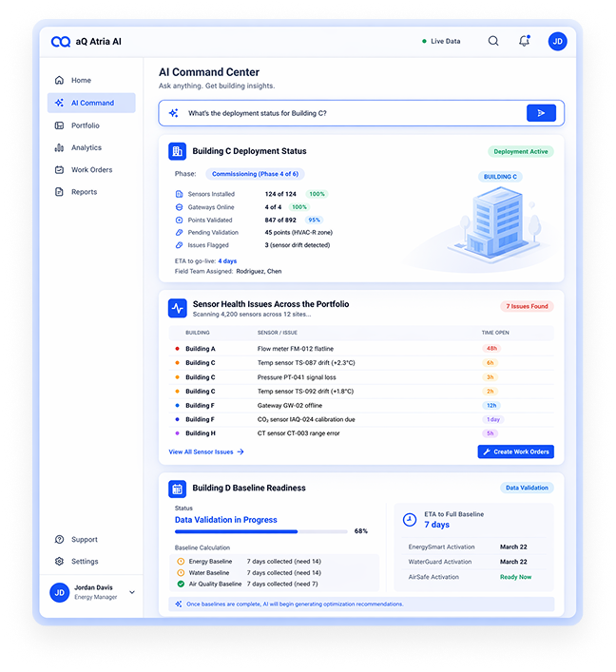Open Reports from the sidebar
Screen dimensions: 616x672
91,192
